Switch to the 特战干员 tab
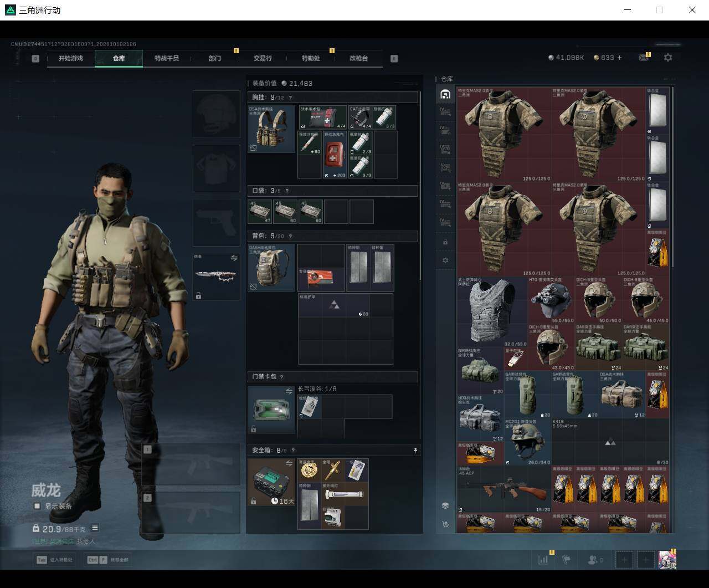 click(x=167, y=58)
